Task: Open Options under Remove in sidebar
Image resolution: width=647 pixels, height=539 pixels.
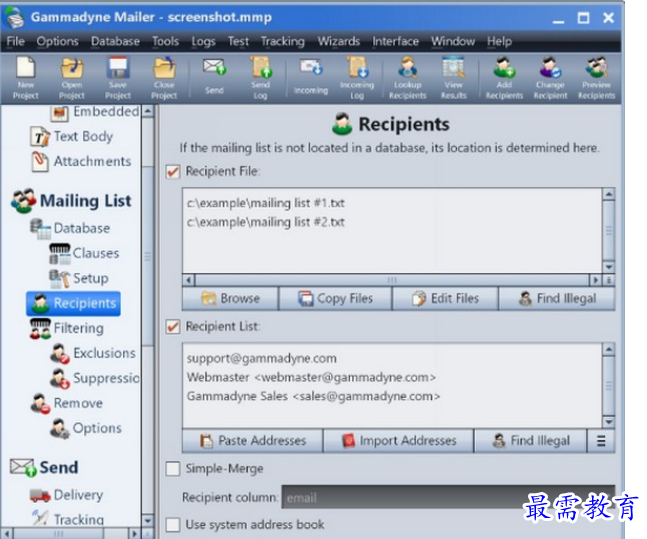Action: click(86, 428)
